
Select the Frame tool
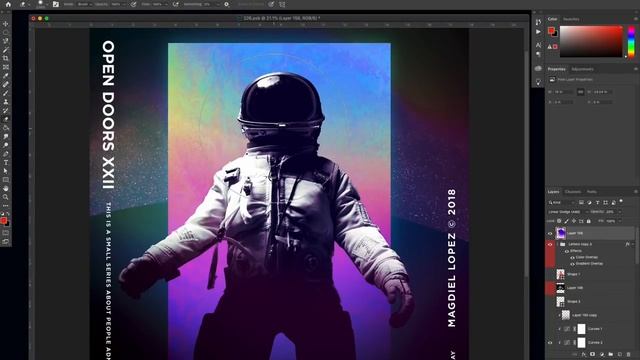[x=6, y=67]
